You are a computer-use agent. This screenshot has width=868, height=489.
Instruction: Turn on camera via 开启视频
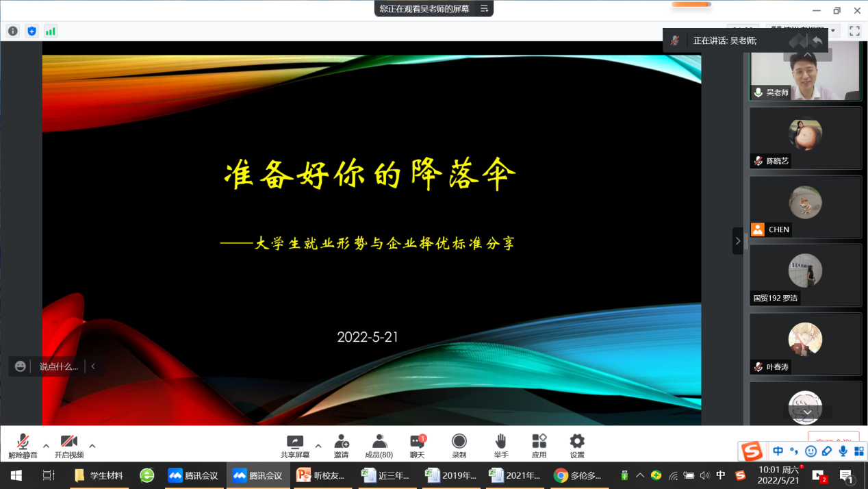click(x=68, y=445)
